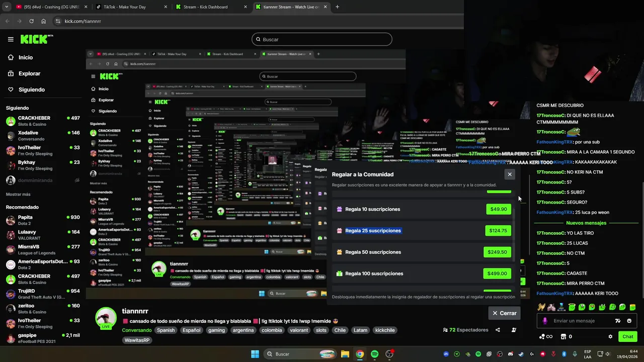The width and height of the screenshot is (644, 362).
Task: Select the Spanish tag
Action: [166, 330]
